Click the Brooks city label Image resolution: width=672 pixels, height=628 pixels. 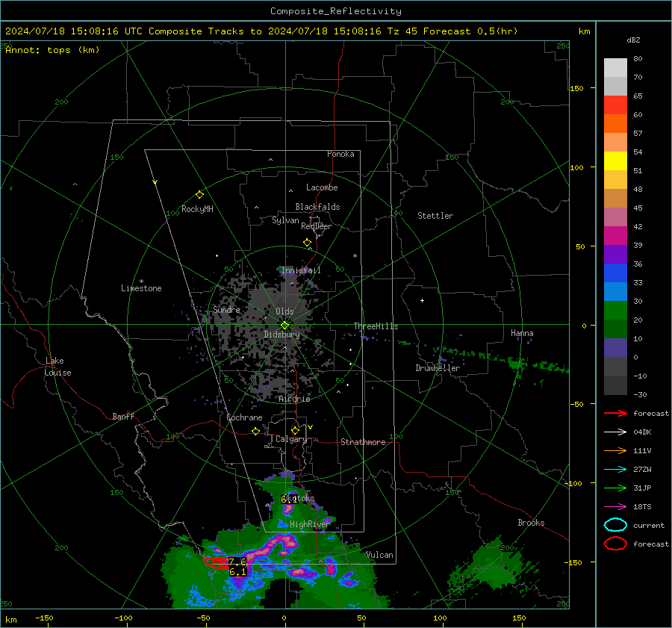[x=531, y=523]
